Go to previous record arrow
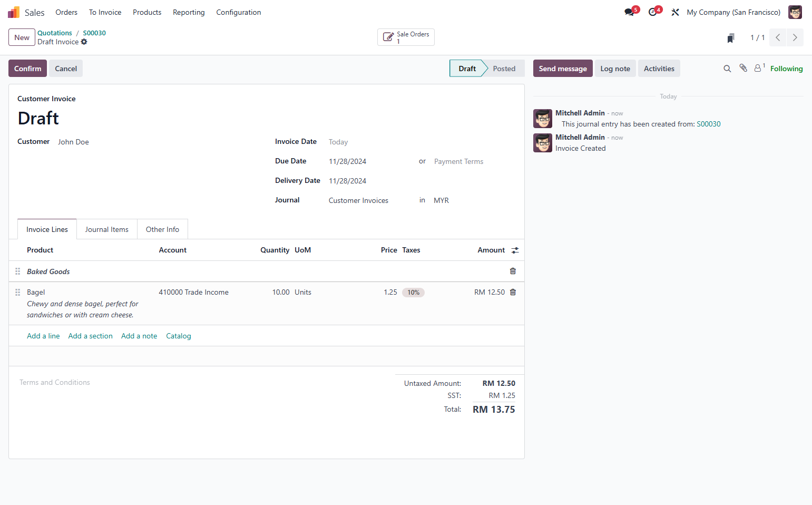 (778, 37)
